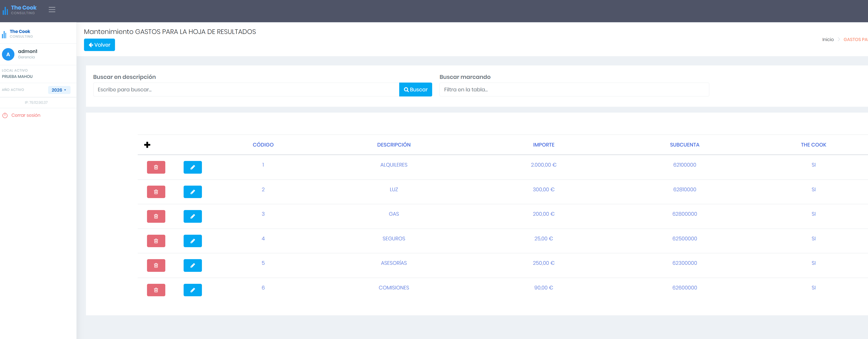Focus the Filtra en la tabla field

(574, 90)
